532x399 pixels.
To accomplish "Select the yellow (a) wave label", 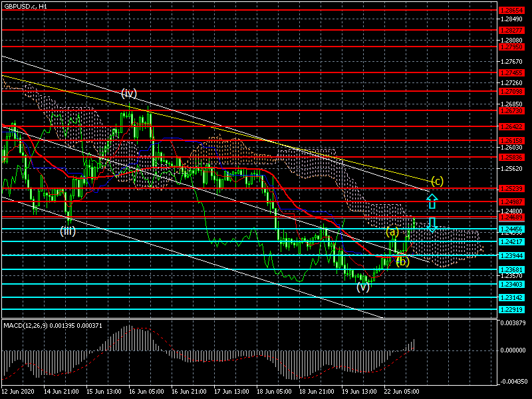I will click(x=392, y=232).
